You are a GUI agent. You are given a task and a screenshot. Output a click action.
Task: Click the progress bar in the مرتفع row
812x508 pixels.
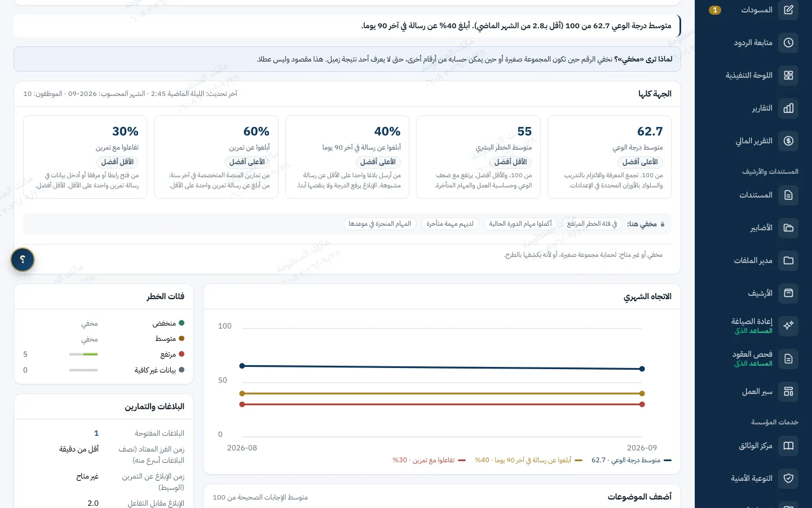pyautogui.click(x=83, y=354)
